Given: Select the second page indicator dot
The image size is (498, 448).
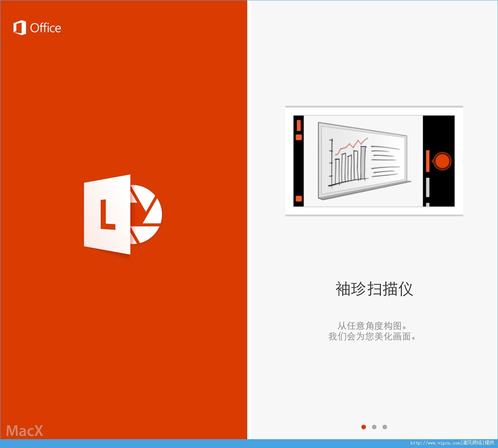Looking at the screenshot, I should click(x=374, y=427).
